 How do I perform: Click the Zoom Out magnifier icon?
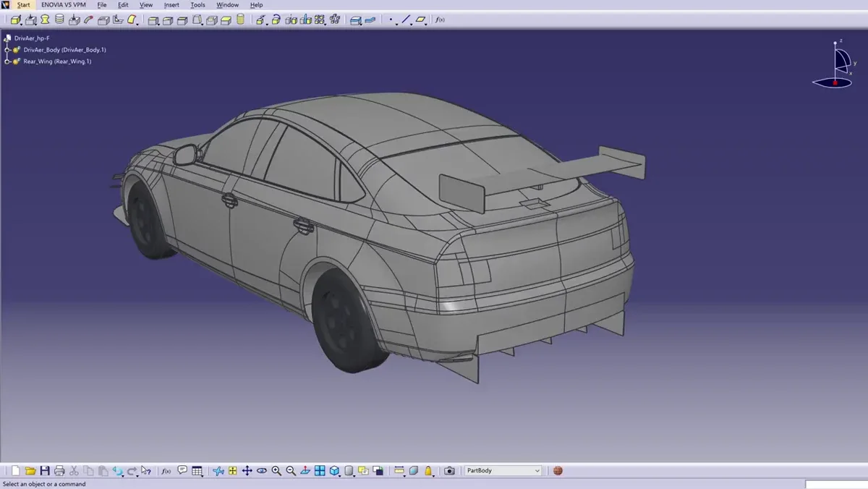pyautogui.click(x=290, y=471)
